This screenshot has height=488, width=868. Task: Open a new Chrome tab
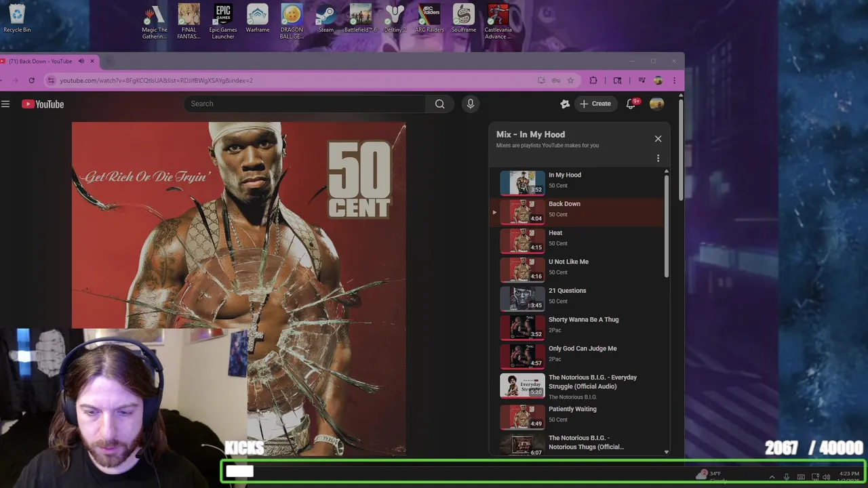click(x=108, y=61)
